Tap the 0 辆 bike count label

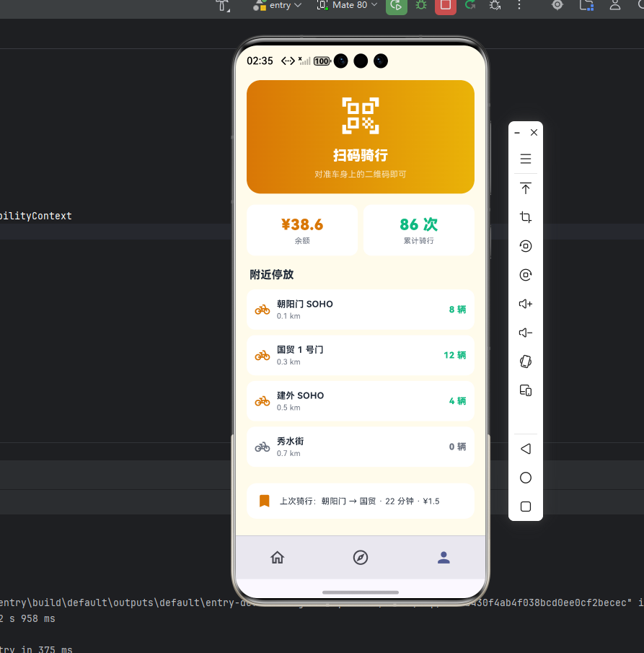coord(457,447)
